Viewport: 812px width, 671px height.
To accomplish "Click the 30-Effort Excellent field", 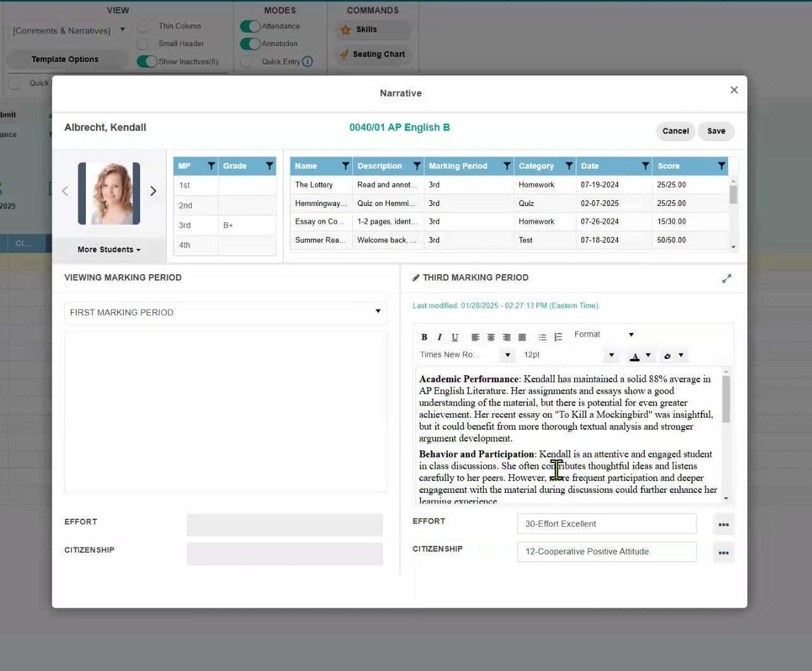I will (607, 524).
